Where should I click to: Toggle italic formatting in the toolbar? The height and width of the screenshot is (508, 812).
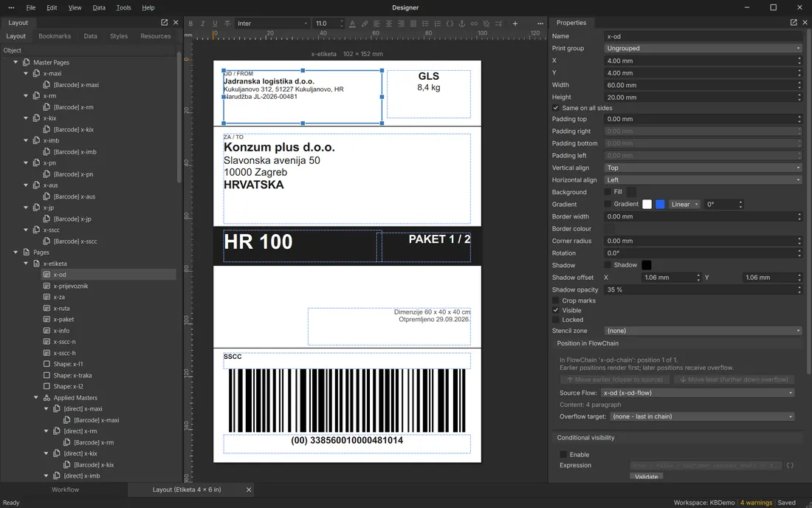pyautogui.click(x=202, y=24)
